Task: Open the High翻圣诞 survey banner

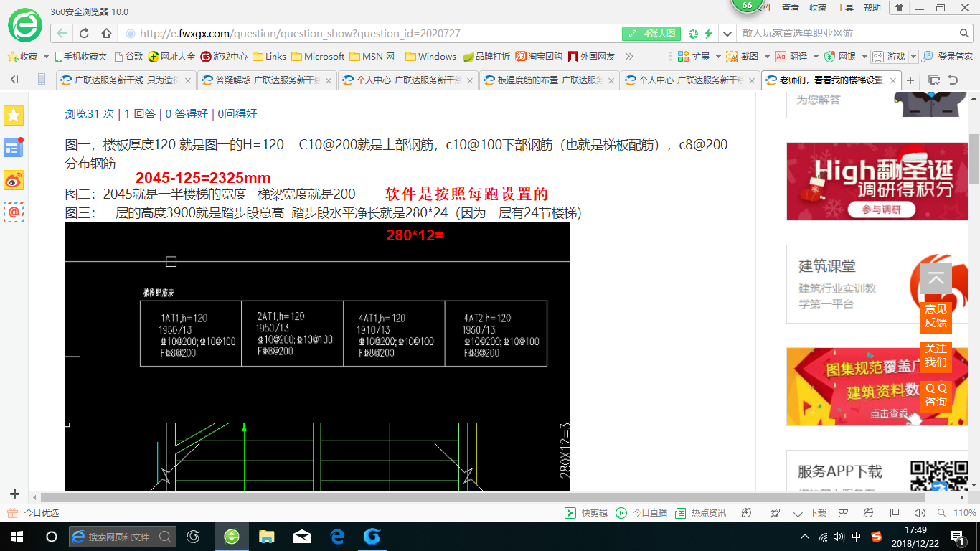Action: coord(877,182)
